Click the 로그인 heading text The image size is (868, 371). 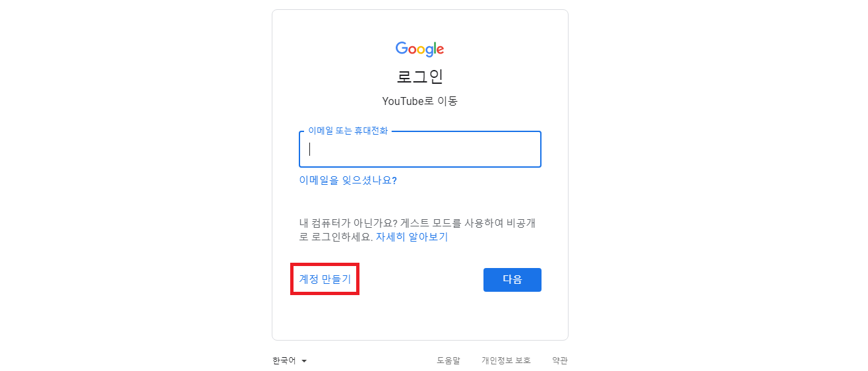[x=419, y=76]
